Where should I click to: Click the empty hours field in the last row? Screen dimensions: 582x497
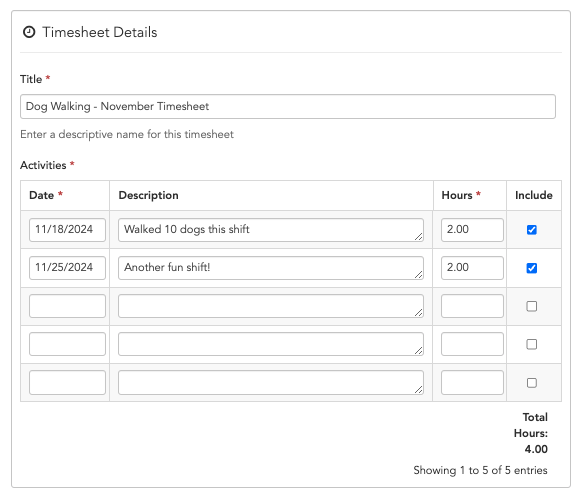tap(472, 383)
